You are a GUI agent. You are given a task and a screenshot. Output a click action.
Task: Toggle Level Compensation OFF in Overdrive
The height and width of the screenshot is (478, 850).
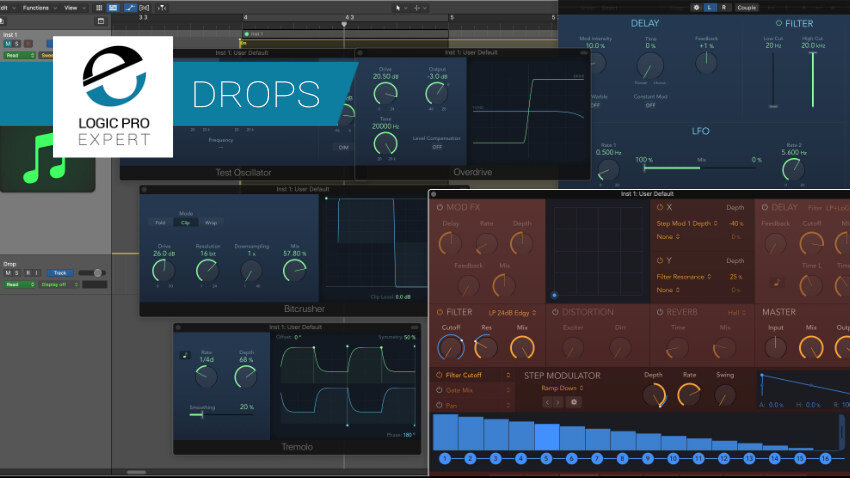[x=436, y=147]
